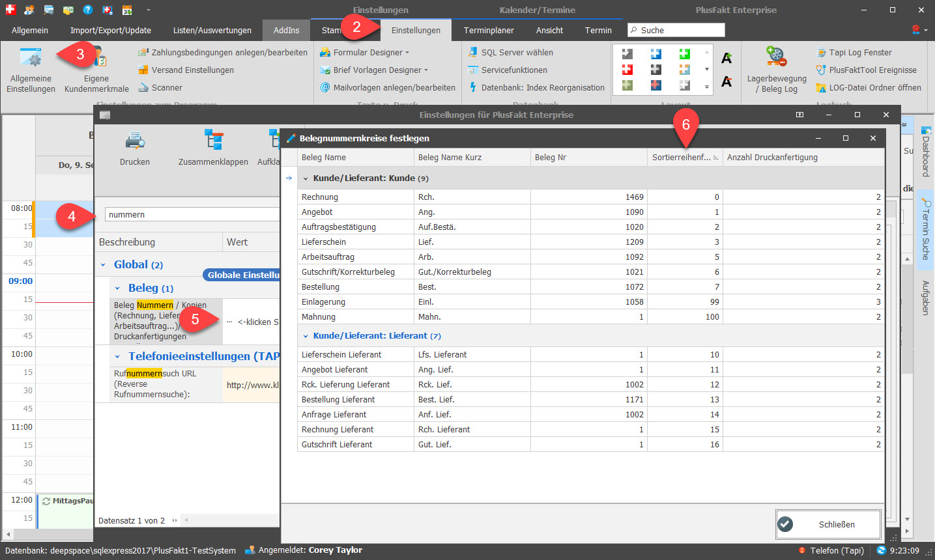Select the Auftragsbestätigung row
The height and width of the screenshot is (560, 935).
(591, 227)
